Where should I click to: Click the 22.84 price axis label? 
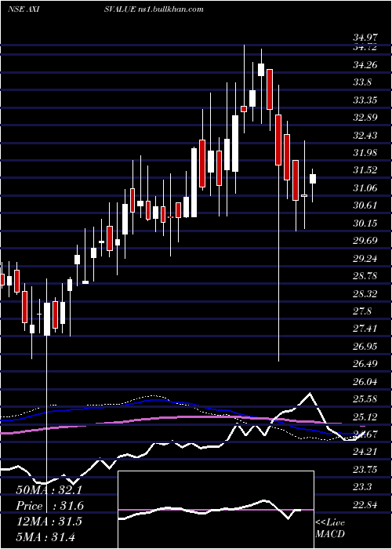pos(365,505)
